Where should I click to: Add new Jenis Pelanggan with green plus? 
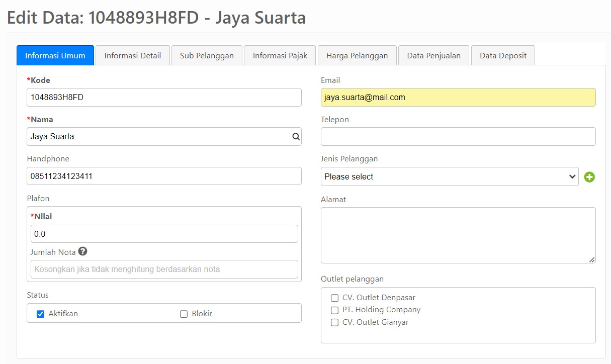coord(589,177)
